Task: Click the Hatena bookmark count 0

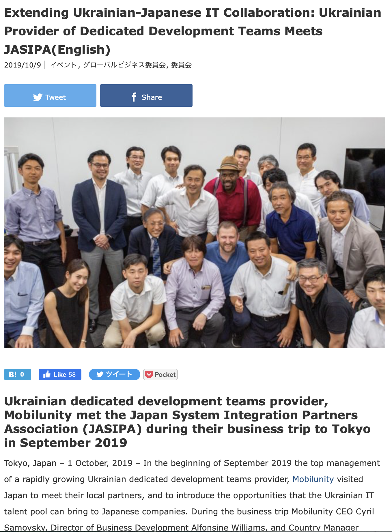Action: [x=22, y=374]
